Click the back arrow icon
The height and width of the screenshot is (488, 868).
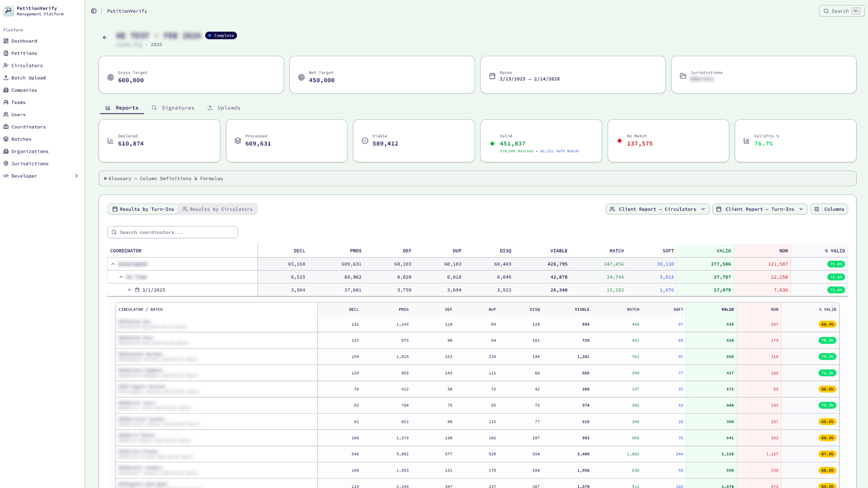click(105, 38)
